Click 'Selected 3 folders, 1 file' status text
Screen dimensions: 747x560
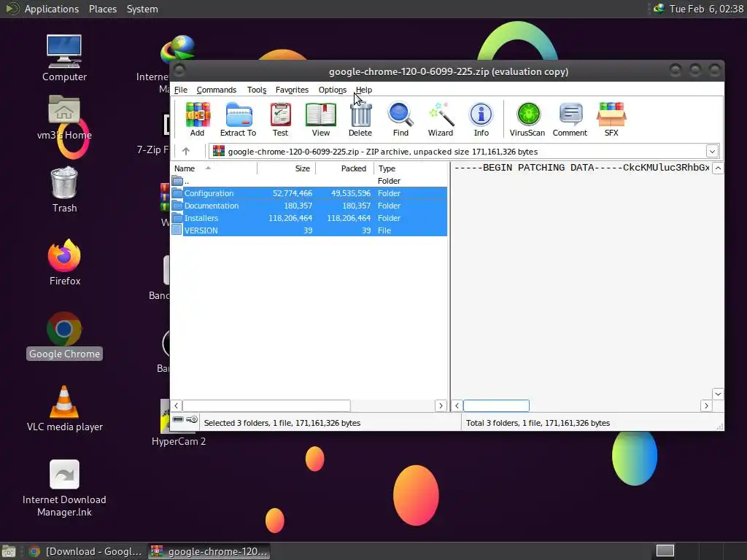click(282, 423)
